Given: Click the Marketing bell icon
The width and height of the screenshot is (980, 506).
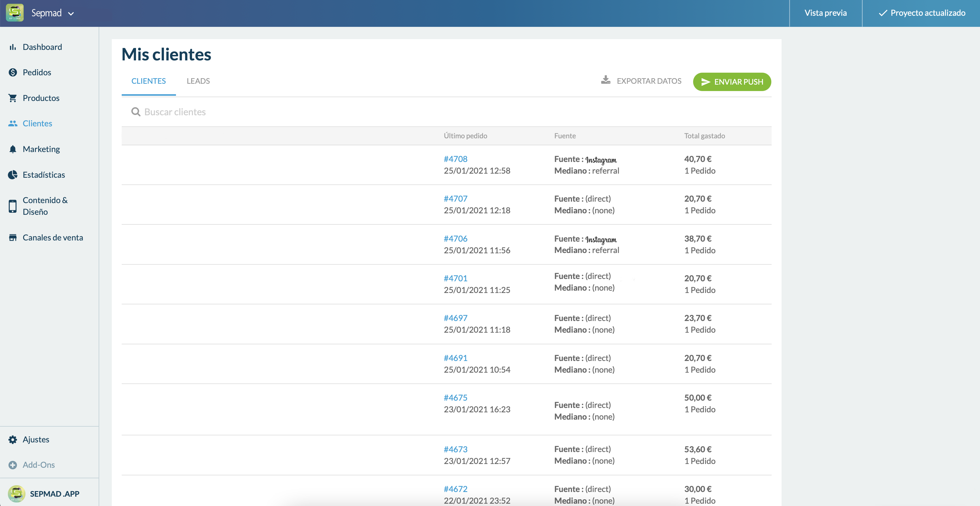Looking at the screenshot, I should tap(13, 149).
